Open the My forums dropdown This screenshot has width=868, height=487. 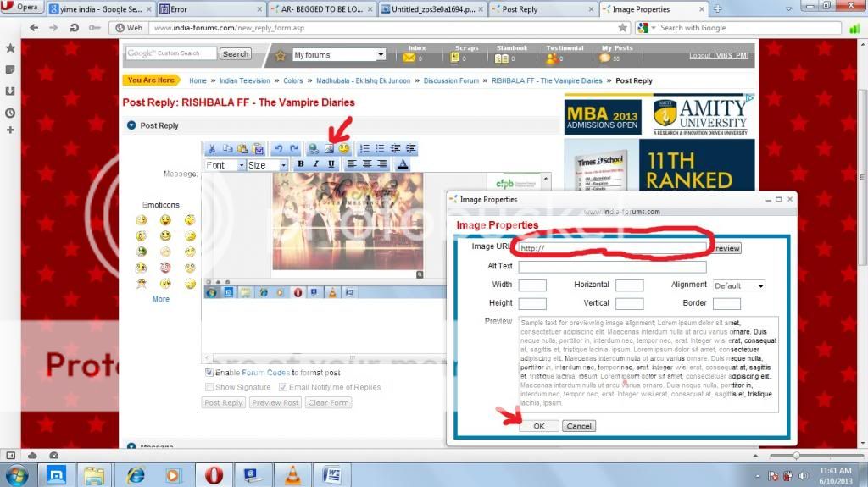pyautogui.click(x=339, y=55)
